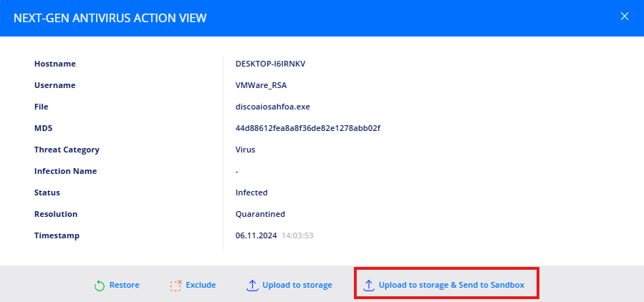This screenshot has height=302, width=644.
Task: Choose the Exclude text label
Action: tap(201, 285)
